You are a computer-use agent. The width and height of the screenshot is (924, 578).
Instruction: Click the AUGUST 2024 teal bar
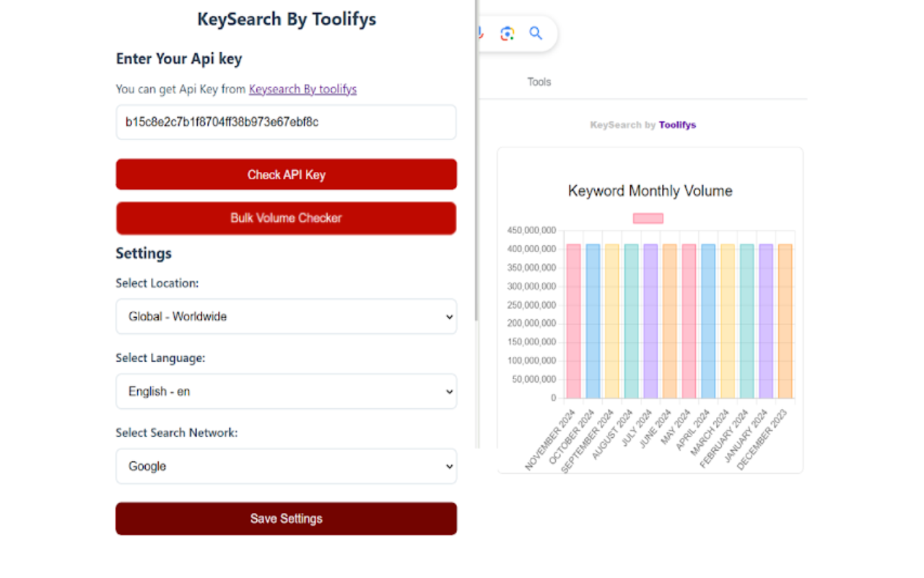(x=631, y=322)
